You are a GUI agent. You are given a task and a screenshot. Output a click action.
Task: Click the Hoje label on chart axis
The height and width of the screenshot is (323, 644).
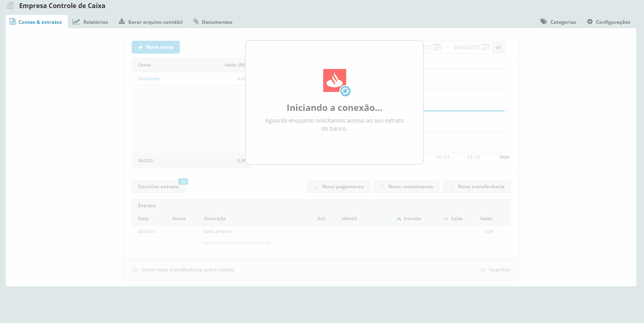pos(504,157)
